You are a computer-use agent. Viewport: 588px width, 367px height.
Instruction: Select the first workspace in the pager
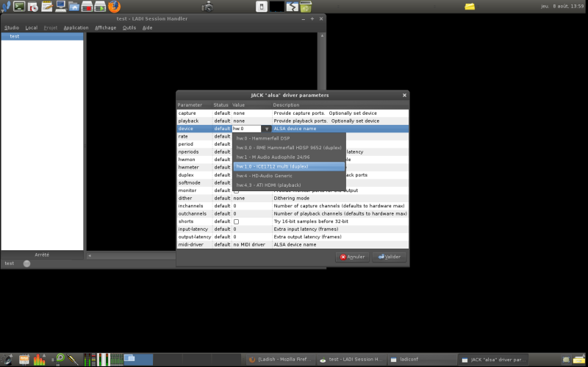(138, 360)
